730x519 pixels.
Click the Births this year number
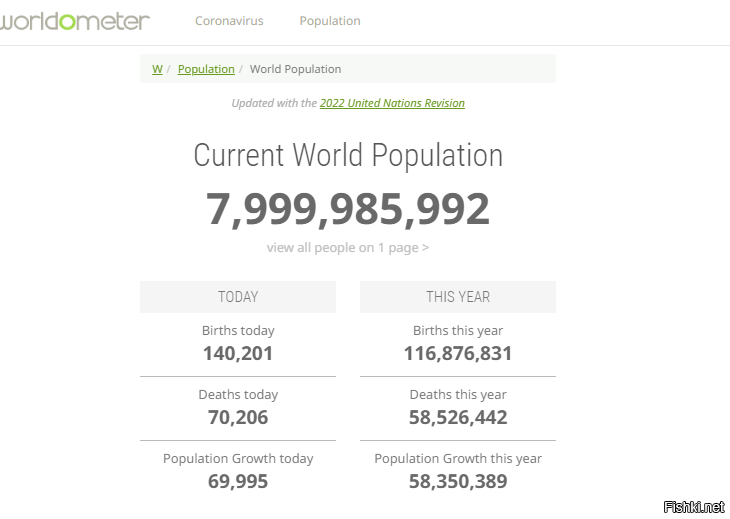[x=458, y=353]
